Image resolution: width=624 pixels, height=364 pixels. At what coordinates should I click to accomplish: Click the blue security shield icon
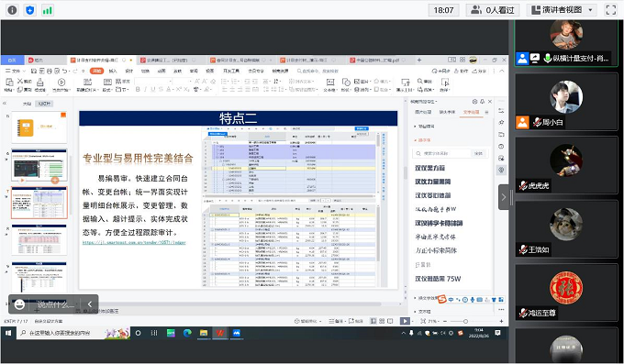[x=30, y=10]
